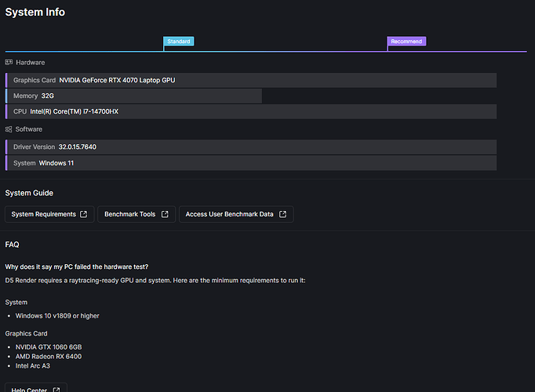Click the NVIDIA GTX 1060 6GB list item
This screenshot has height=392, width=535.
coord(49,347)
